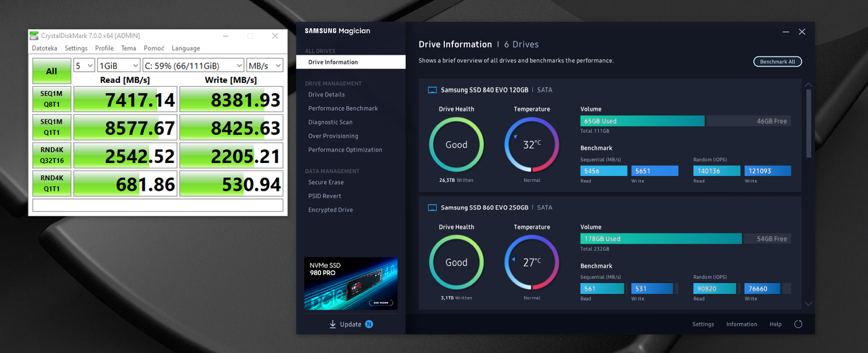Open the Pomoć menu in CrystalDiskMark
Screen dimensions: 868x353
point(154,48)
